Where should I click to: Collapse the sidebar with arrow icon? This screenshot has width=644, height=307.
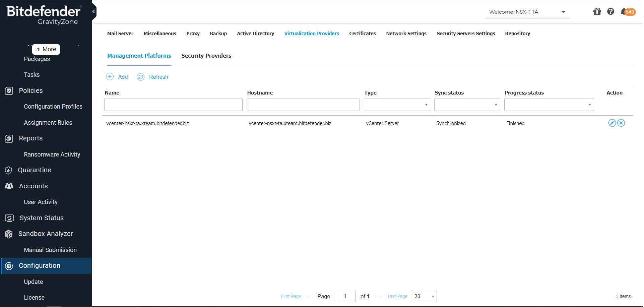(94, 12)
